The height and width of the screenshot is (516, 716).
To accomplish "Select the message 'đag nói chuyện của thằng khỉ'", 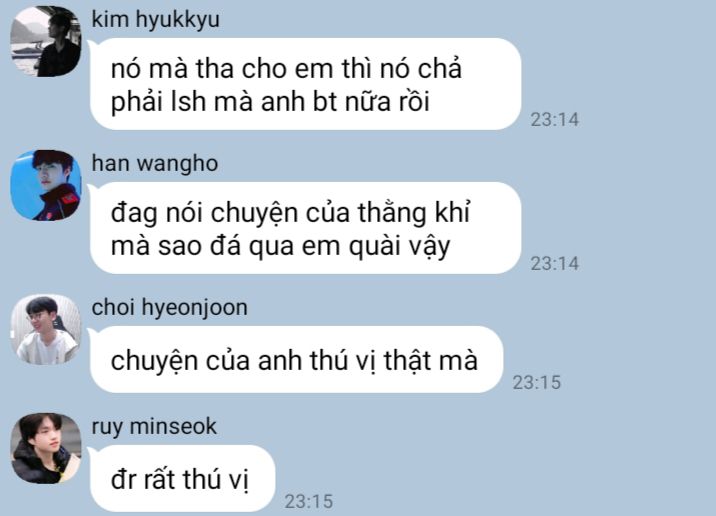I will pos(305,228).
